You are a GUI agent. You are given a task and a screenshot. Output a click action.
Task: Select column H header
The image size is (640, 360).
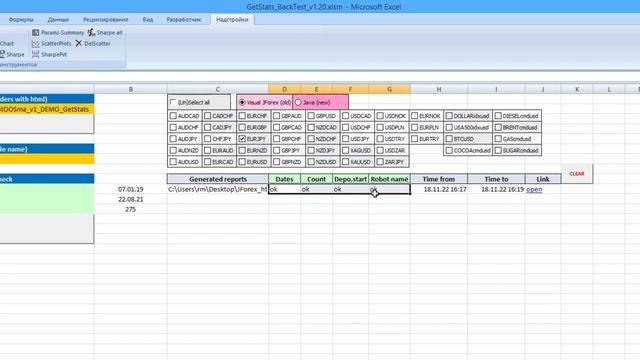tap(439, 89)
